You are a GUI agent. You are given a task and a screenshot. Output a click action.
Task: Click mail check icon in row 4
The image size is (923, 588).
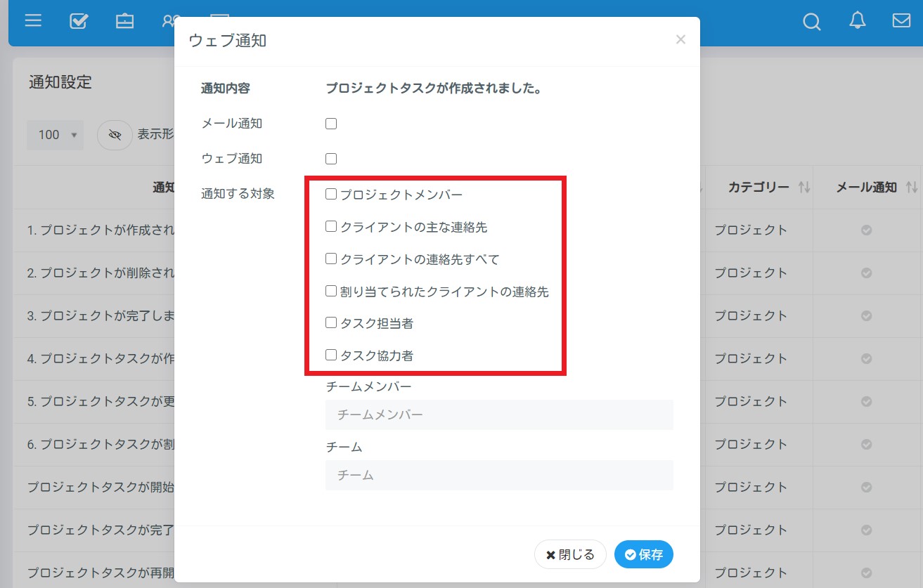(867, 358)
